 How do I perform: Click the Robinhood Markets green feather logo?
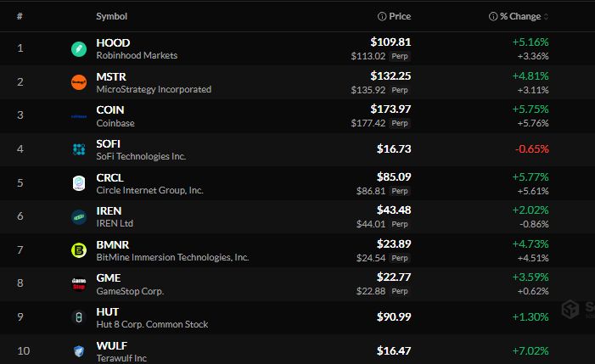79,49
